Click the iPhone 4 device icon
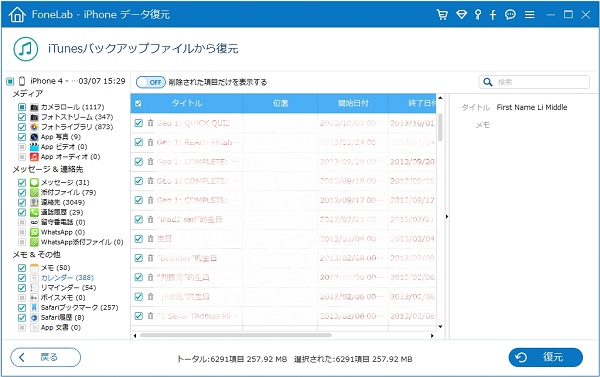The image size is (600, 377). (22, 81)
